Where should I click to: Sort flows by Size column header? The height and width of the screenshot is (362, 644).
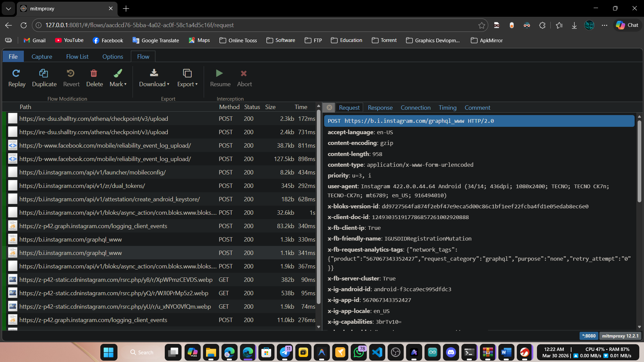(270, 107)
